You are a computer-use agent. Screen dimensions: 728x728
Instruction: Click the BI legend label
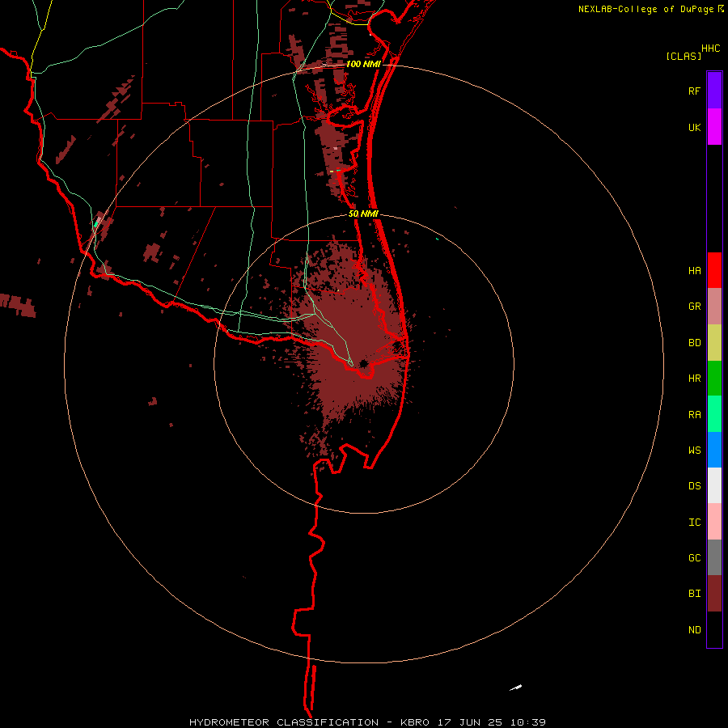click(x=694, y=594)
